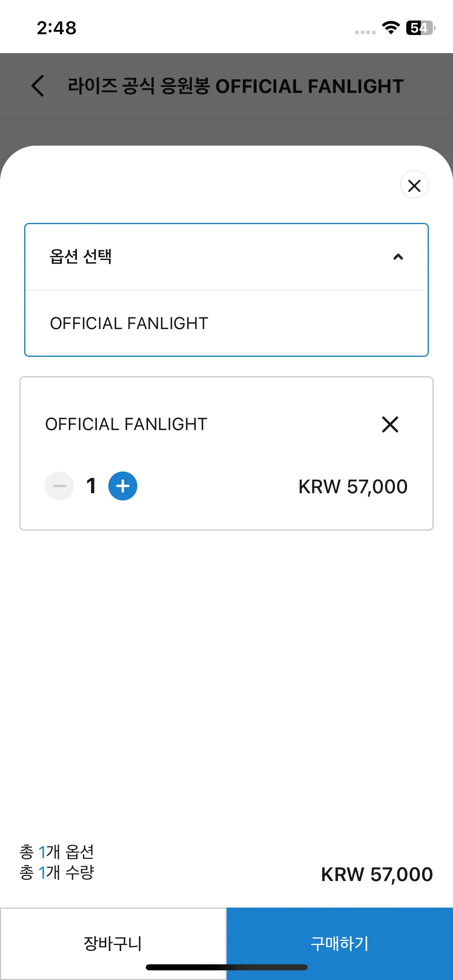Tap the Wi-Fi status icon
This screenshot has width=453, height=980.
[x=391, y=28]
